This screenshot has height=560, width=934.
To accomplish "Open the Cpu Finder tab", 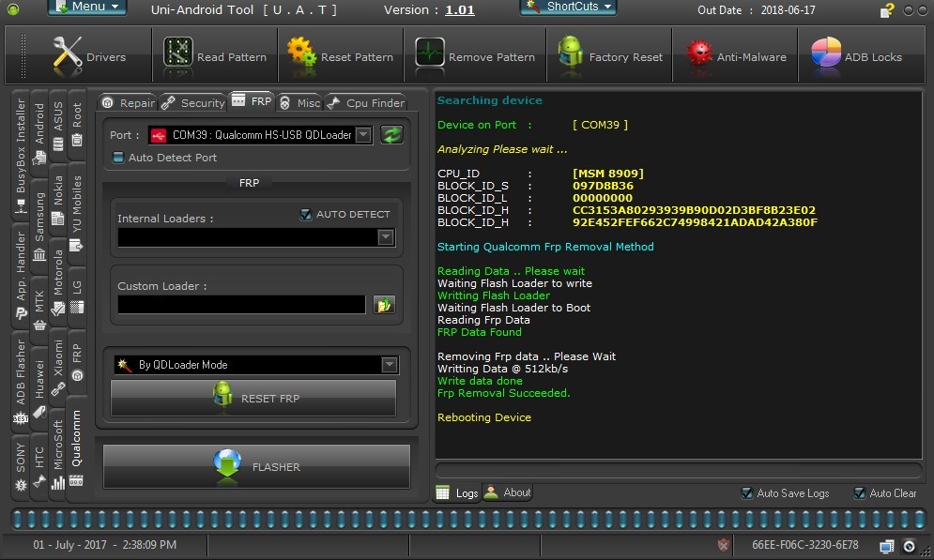I will coord(366,103).
